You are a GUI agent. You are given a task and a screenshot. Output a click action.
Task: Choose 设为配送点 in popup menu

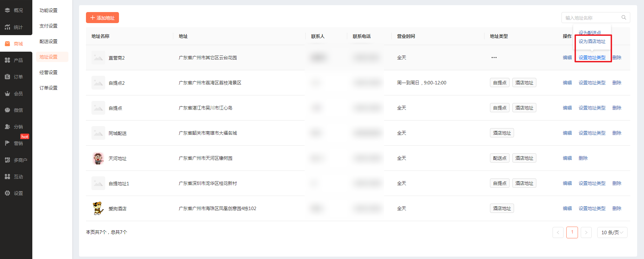click(x=590, y=33)
